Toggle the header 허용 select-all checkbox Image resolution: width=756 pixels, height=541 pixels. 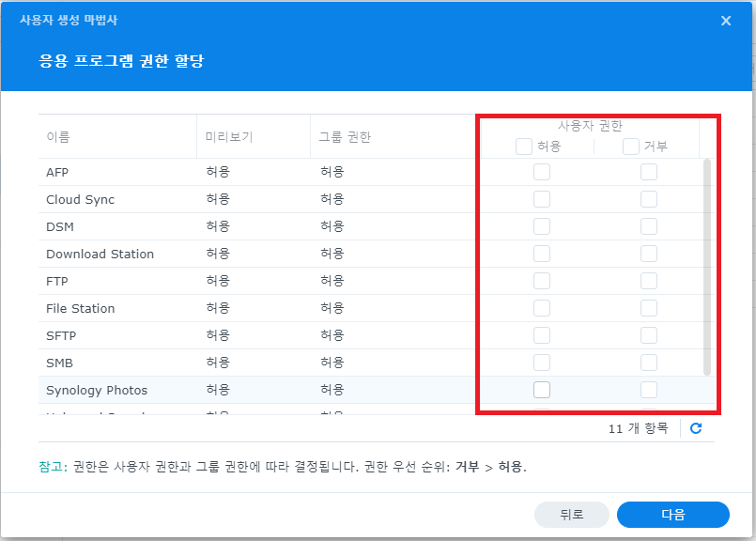click(524, 147)
